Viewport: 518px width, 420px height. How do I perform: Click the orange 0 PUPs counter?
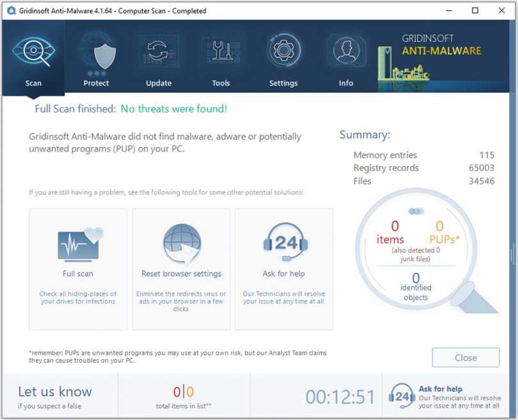(x=440, y=231)
